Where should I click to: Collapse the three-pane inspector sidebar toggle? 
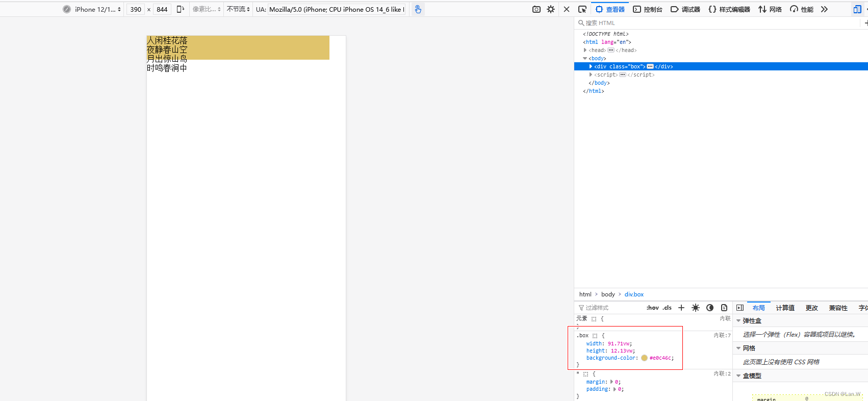tap(740, 308)
